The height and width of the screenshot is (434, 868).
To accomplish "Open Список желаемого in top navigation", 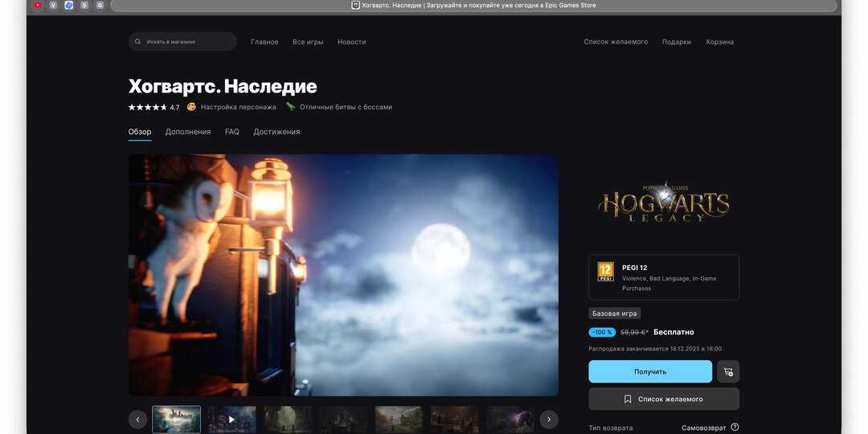I will tap(616, 42).
